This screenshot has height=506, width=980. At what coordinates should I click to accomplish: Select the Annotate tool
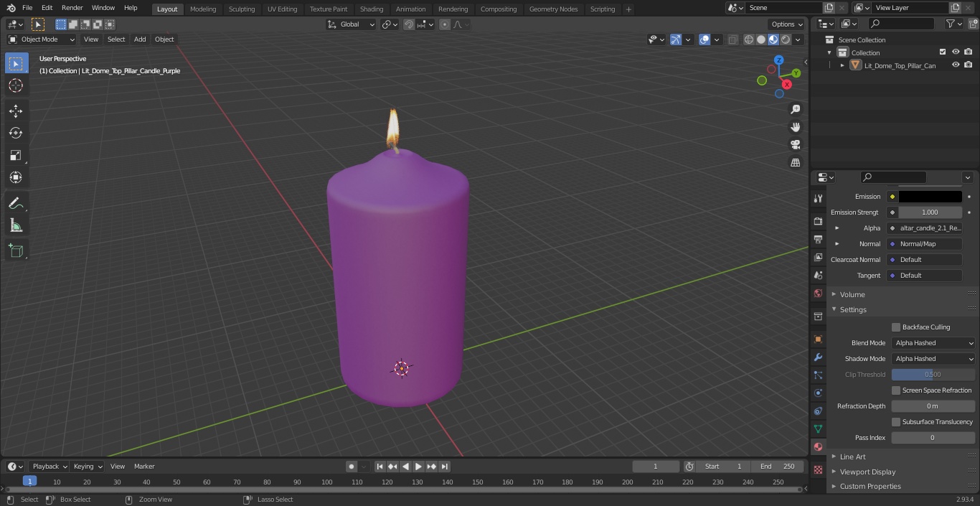pos(16,203)
